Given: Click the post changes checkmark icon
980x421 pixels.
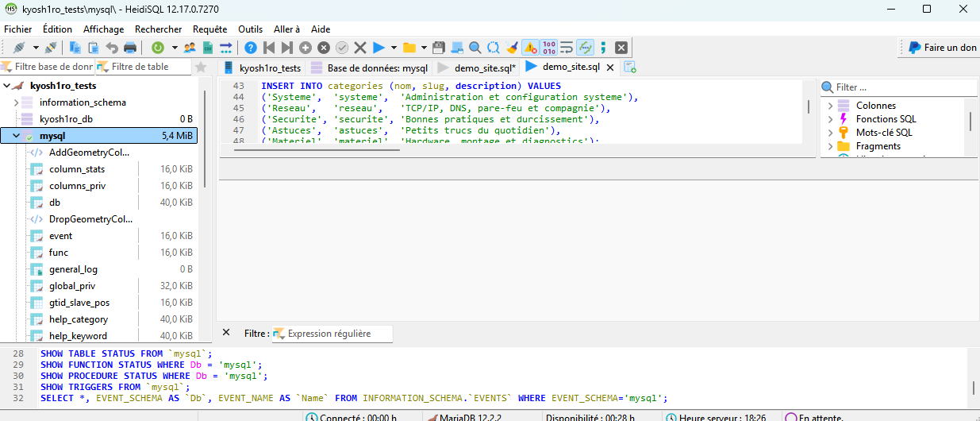Looking at the screenshot, I should pos(342,48).
